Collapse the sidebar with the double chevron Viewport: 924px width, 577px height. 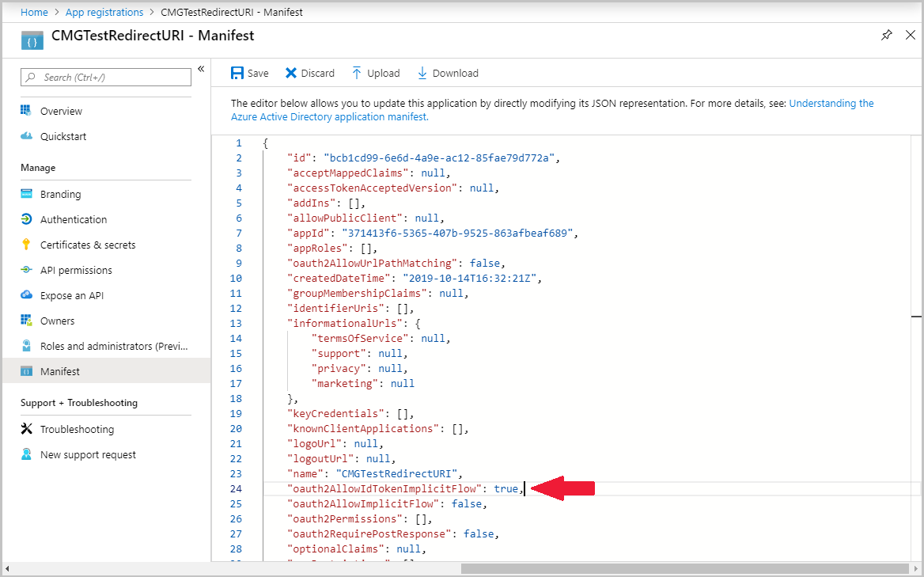click(x=201, y=69)
